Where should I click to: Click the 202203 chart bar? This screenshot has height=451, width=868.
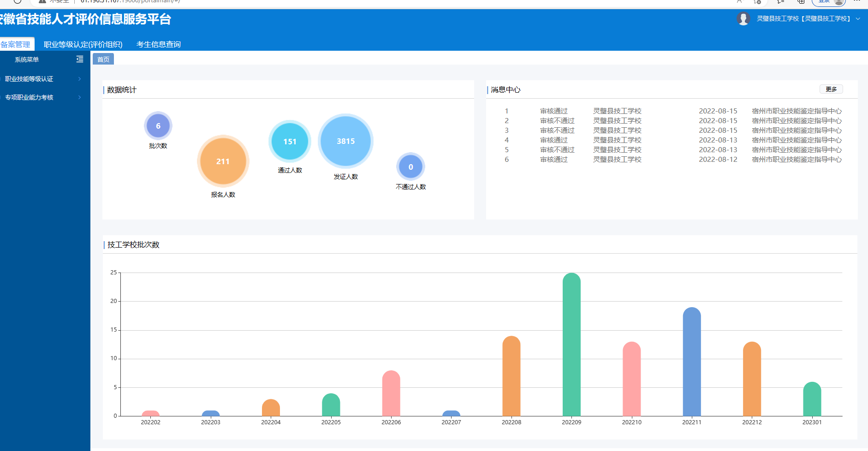coord(211,414)
